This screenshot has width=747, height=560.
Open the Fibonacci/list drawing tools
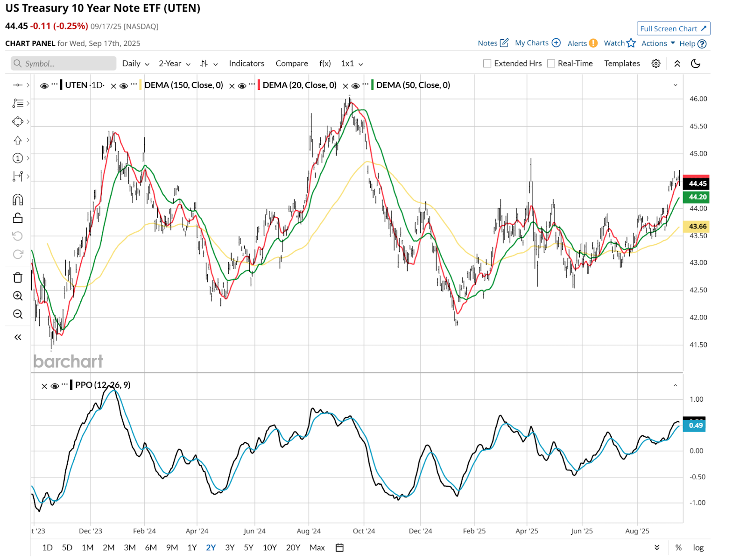[18, 103]
